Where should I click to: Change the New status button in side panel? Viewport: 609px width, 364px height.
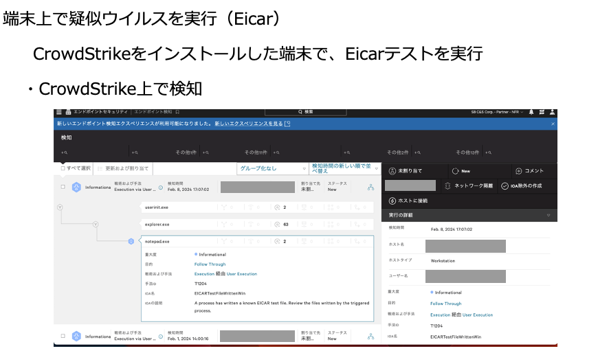[x=461, y=171]
